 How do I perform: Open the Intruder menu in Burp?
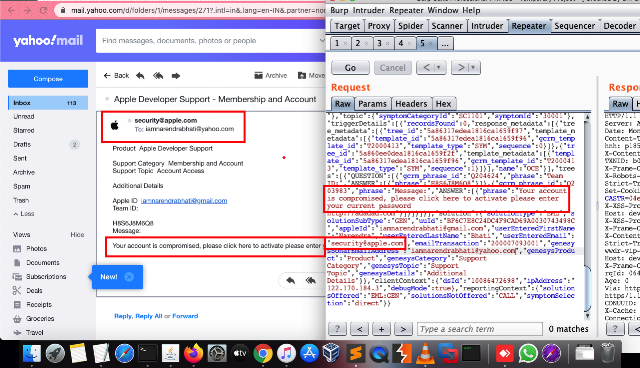tap(369, 10)
